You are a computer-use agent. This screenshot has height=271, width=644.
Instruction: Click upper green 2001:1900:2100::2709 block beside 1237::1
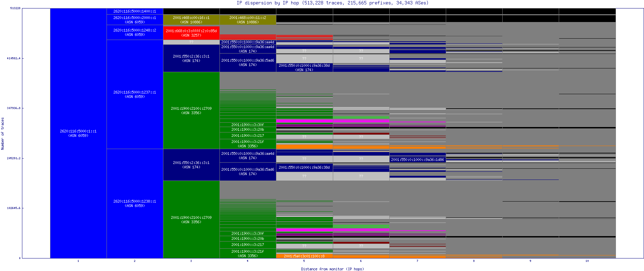click(191, 110)
